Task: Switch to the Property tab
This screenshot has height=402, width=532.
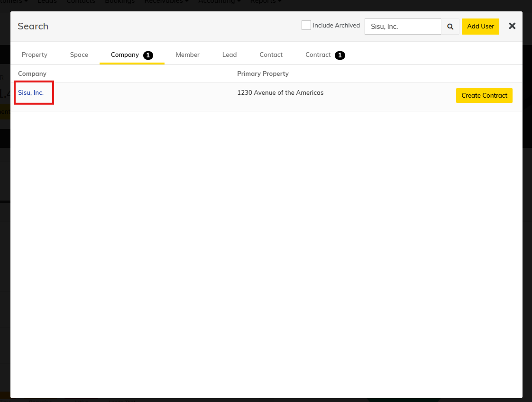Action: pos(35,55)
